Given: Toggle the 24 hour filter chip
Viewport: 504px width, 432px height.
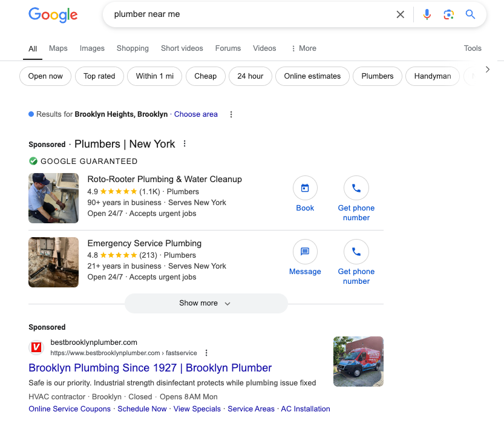Looking at the screenshot, I should click(250, 76).
